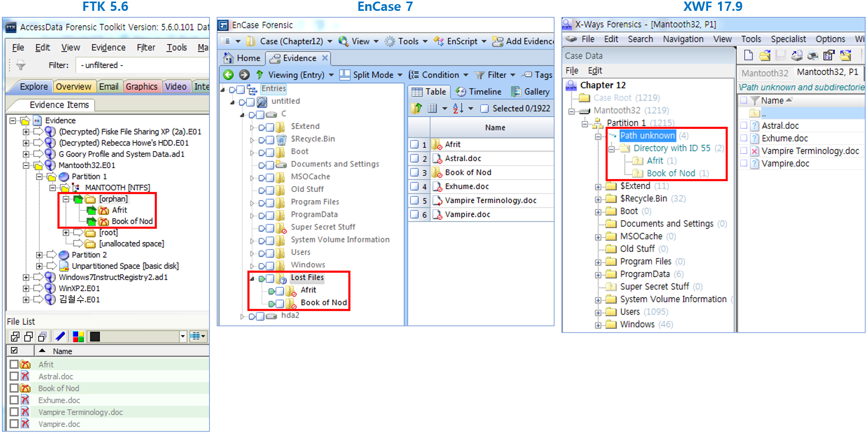Screen dimensions: 868x434
Task: Click X-Ways open directory icon
Action: click(845, 55)
